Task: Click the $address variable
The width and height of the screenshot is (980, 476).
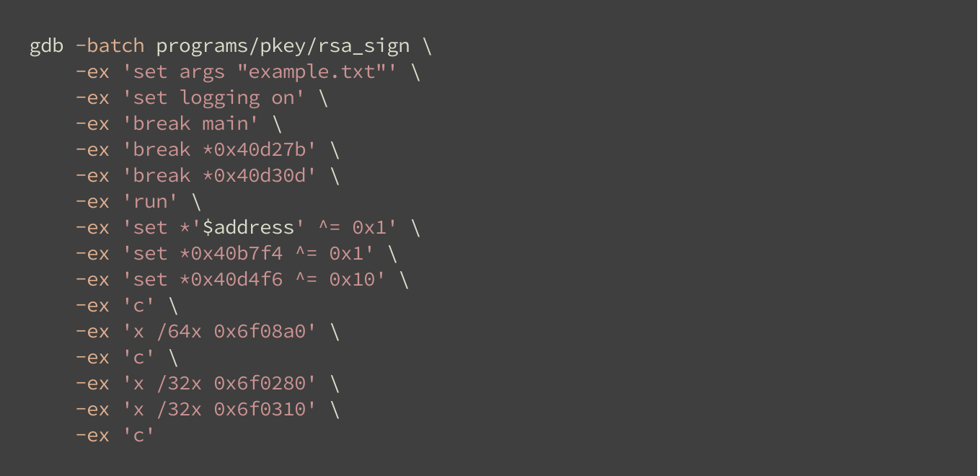Action: [249, 228]
